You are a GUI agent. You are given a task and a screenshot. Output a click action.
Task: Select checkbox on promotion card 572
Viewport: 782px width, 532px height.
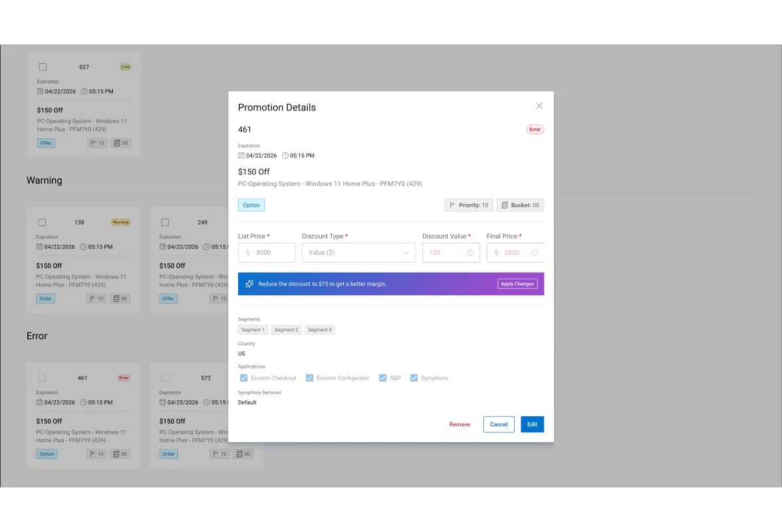tap(165, 378)
